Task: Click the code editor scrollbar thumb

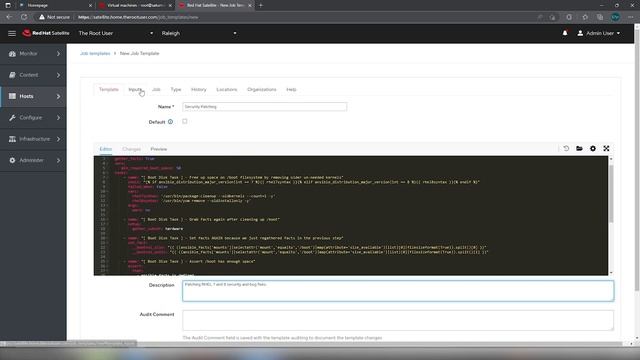Action: point(611,193)
